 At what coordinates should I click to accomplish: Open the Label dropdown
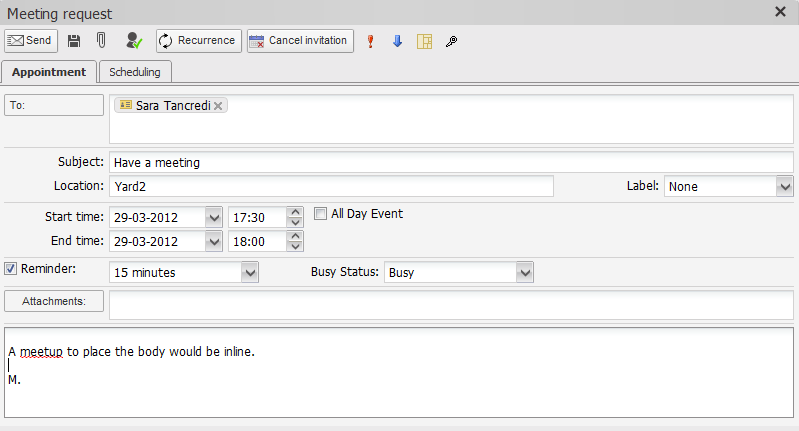tap(784, 187)
